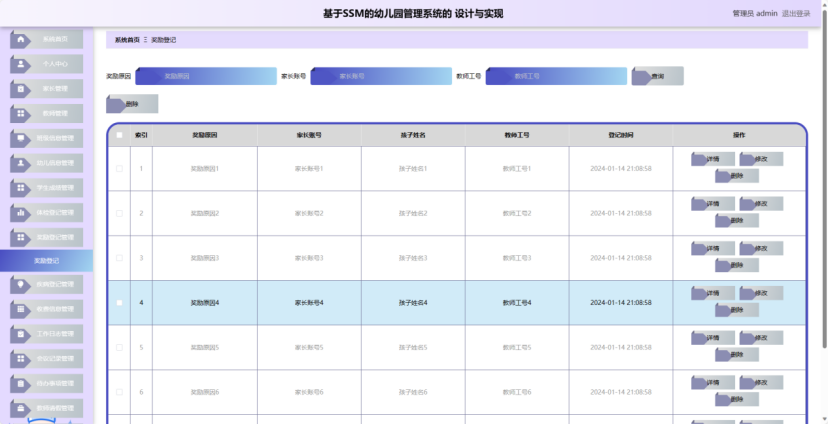Image resolution: width=828 pixels, height=424 pixels.
Task: Click 删除 for row 3
Action: tap(737, 266)
